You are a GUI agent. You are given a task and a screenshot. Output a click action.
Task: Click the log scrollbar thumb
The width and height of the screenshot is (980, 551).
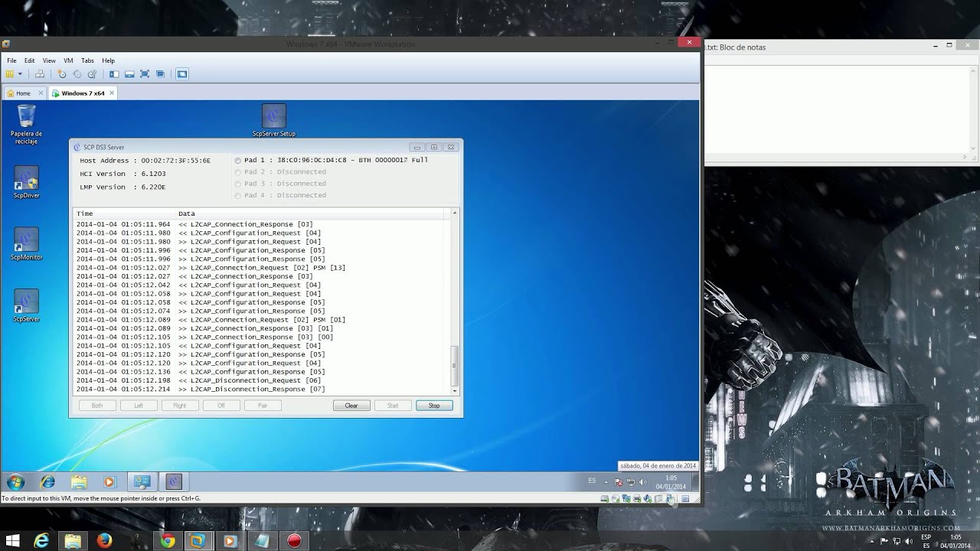click(x=455, y=366)
